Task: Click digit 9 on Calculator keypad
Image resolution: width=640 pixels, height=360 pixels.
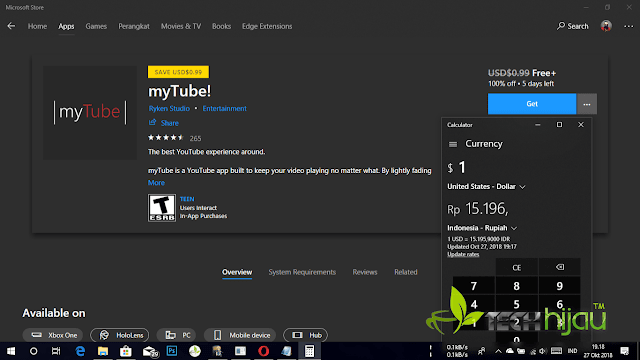Action: point(560,286)
